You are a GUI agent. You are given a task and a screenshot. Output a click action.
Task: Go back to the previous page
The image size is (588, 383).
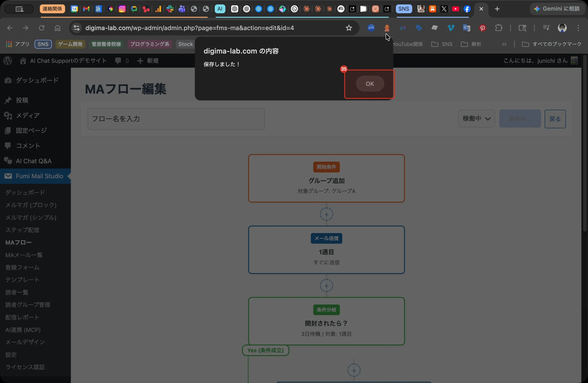pyautogui.click(x=10, y=28)
